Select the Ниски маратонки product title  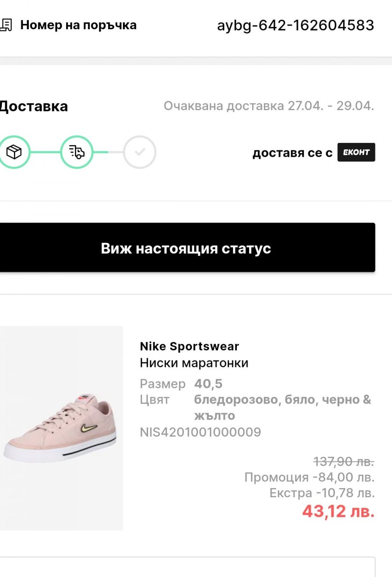(194, 363)
